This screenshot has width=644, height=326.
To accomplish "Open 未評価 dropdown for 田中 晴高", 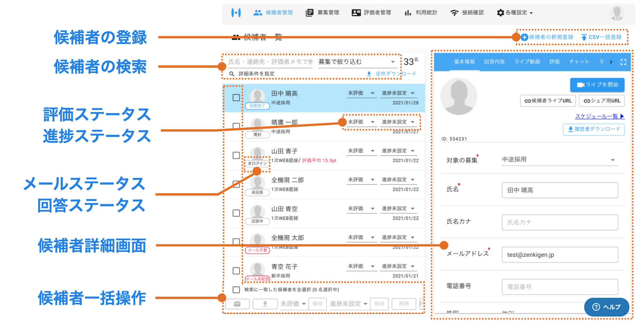I will point(361,93).
